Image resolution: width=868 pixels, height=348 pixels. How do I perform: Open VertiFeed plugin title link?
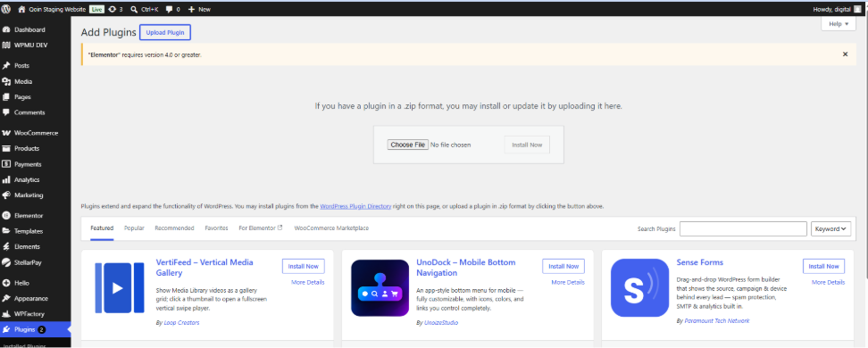point(204,268)
